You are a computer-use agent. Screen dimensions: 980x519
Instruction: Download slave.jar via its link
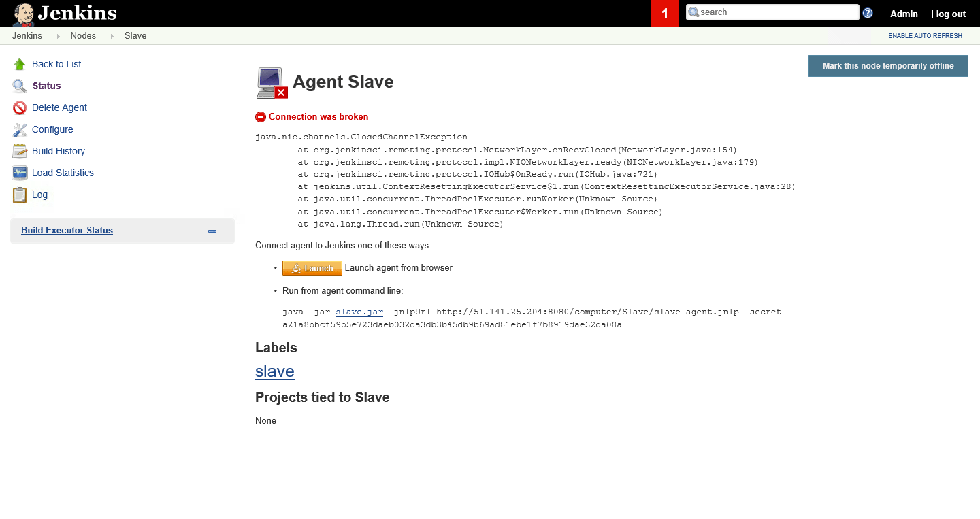[359, 312]
